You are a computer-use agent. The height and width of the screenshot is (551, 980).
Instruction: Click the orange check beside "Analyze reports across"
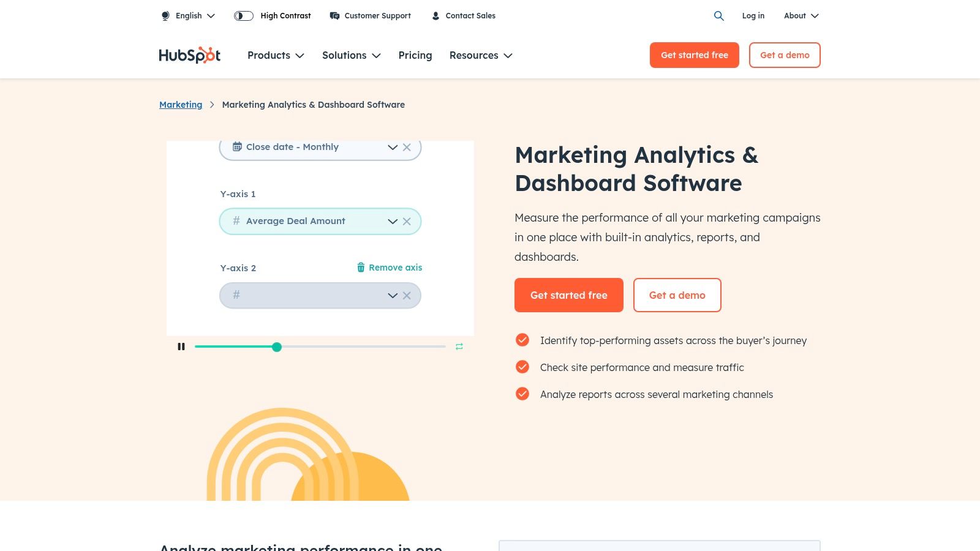pos(522,394)
